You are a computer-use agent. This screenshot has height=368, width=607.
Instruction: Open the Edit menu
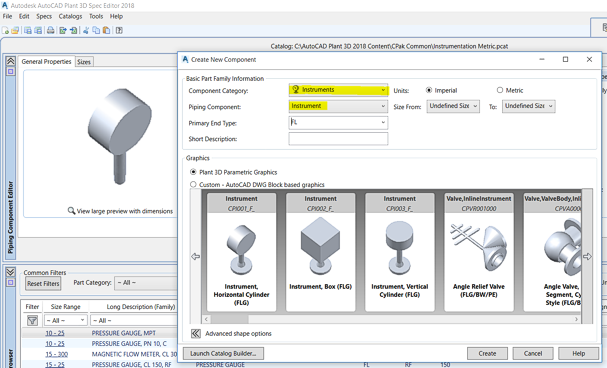coord(24,16)
